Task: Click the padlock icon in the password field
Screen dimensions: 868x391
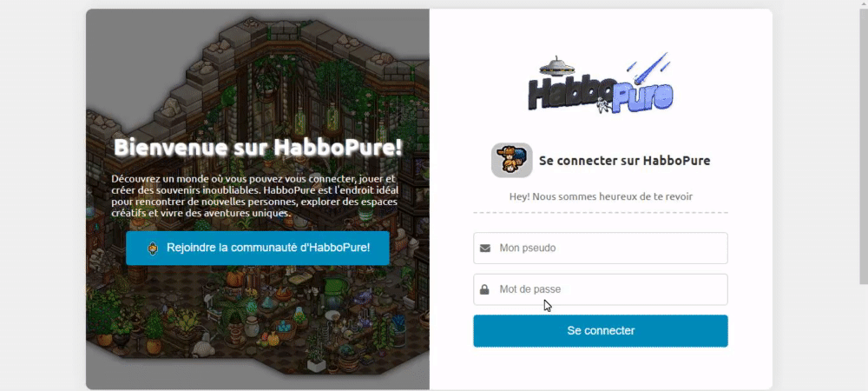Action: point(484,289)
